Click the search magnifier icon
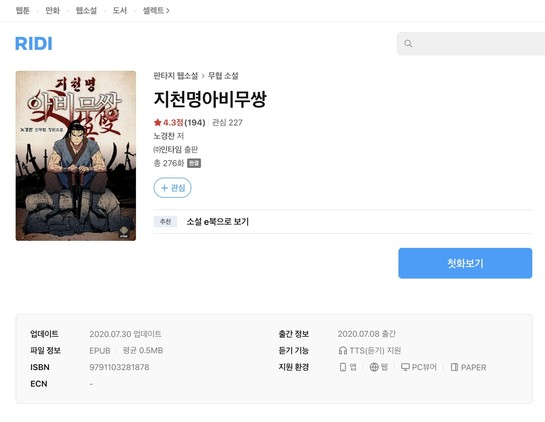Screen dimensions: 545x422 [x=408, y=43]
